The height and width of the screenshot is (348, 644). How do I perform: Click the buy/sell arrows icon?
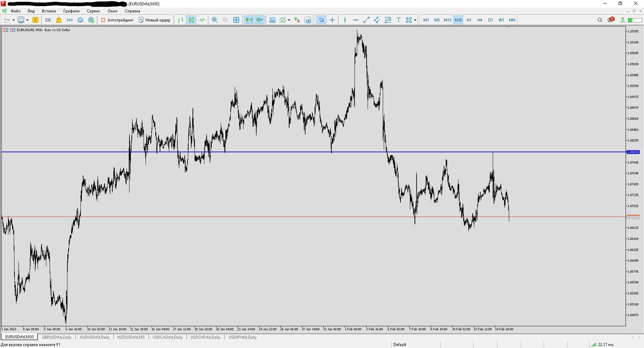298,20
